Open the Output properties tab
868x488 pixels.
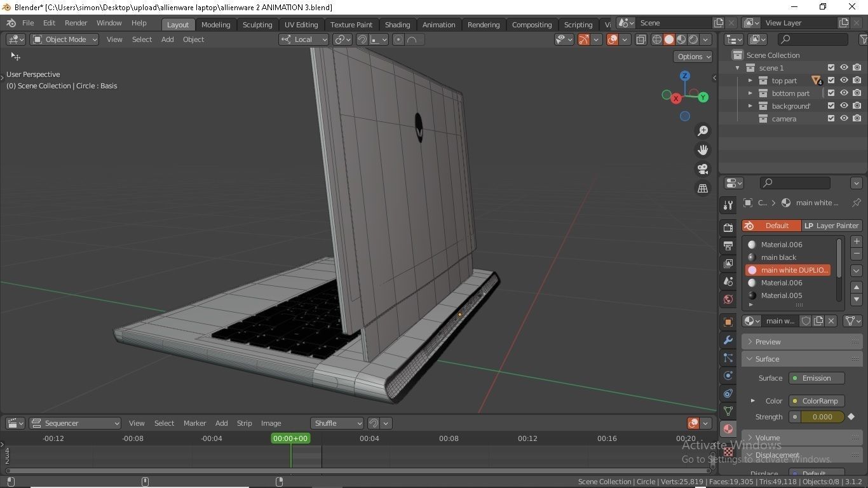coord(728,245)
